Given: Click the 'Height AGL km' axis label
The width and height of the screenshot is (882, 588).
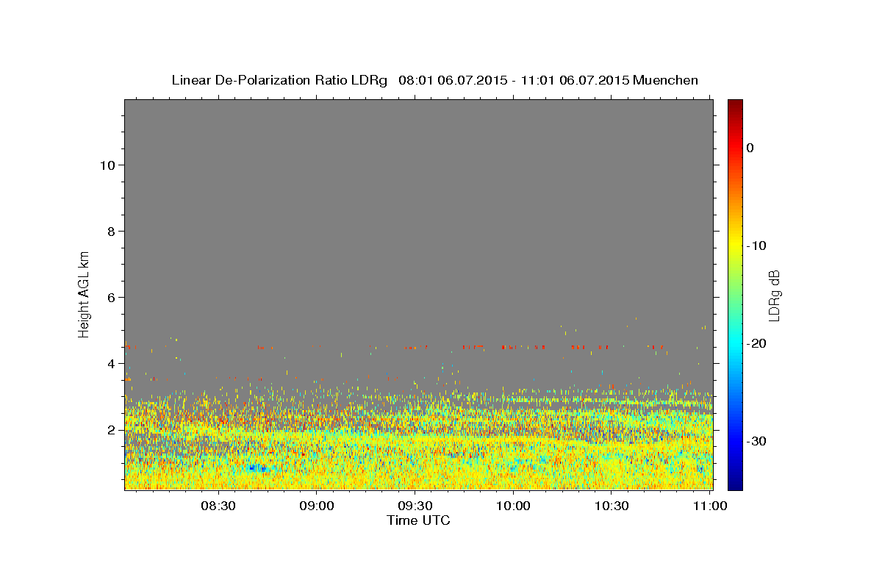Looking at the screenshot, I should pyautogui.click(x=85, y=293).
